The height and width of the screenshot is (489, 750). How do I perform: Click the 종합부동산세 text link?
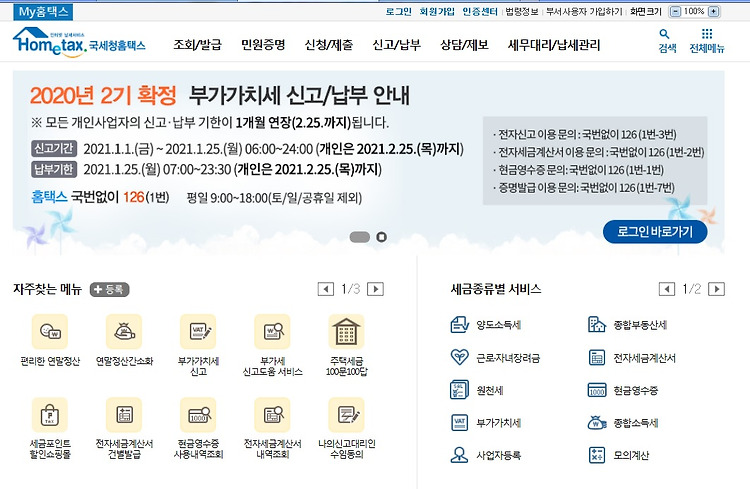pos(640,325)
